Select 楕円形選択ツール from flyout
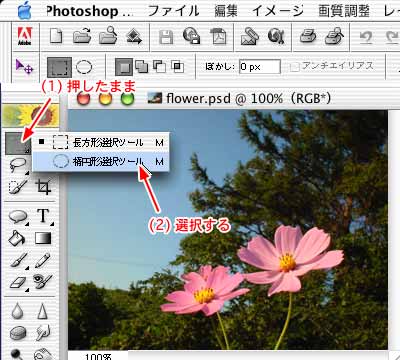Viewport: 400px width, 360px height. [101, 162]
